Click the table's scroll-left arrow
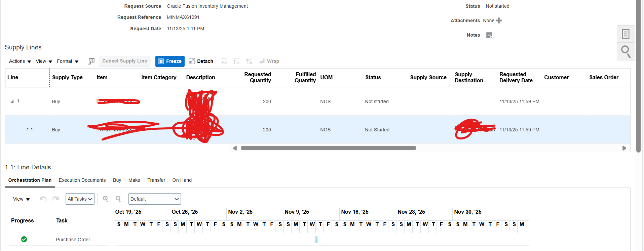Screen dimensions: 644x251 pyautogui.click(x=235, y=148)
